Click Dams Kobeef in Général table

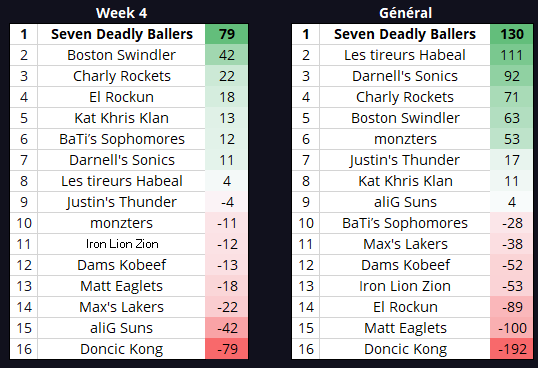click(x=405, y=265)
